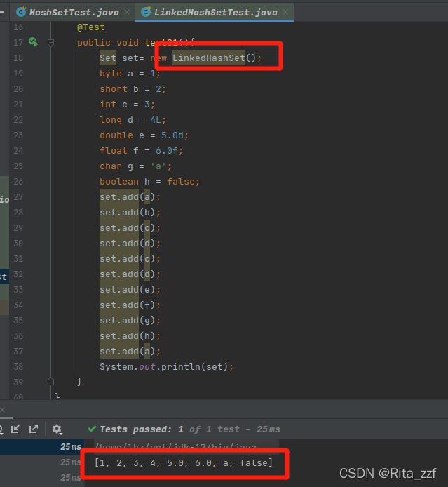448x487 pixels.
Task: Click set.add(e) on line 33
Action: coord(130,290)
